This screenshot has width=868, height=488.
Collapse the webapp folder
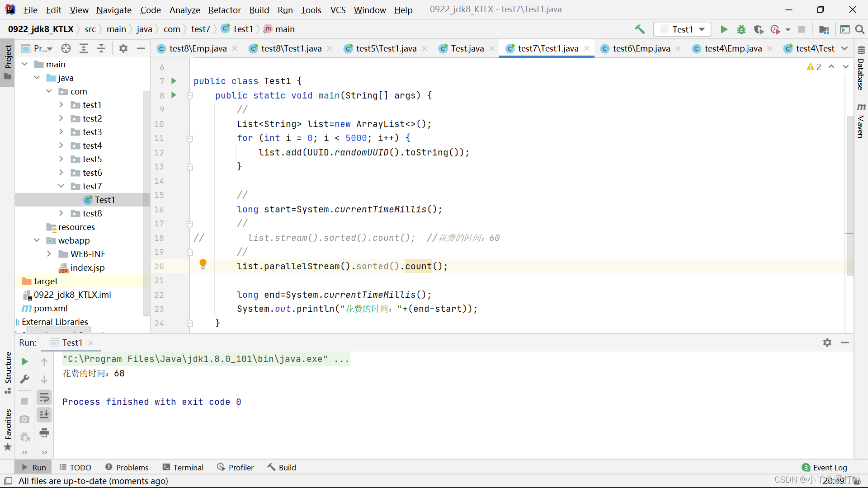point(37,240)
